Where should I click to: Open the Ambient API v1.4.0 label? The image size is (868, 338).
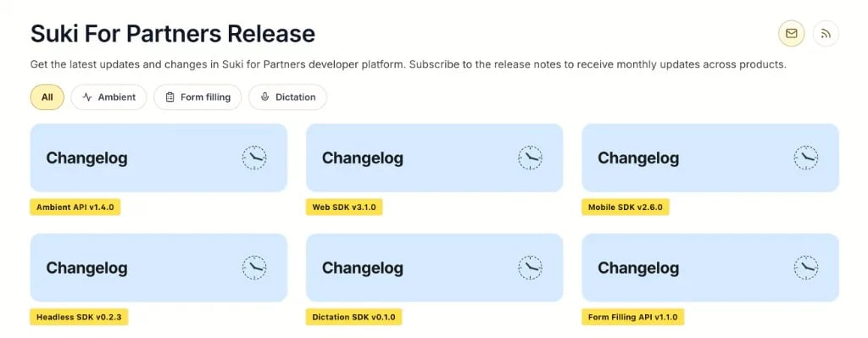[x=75, y=208]
